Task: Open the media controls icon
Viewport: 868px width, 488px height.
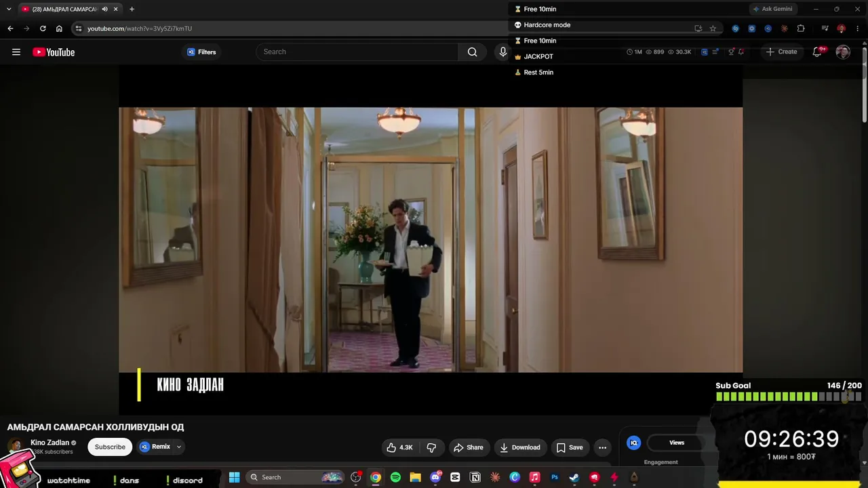Action: coord(825,28)
